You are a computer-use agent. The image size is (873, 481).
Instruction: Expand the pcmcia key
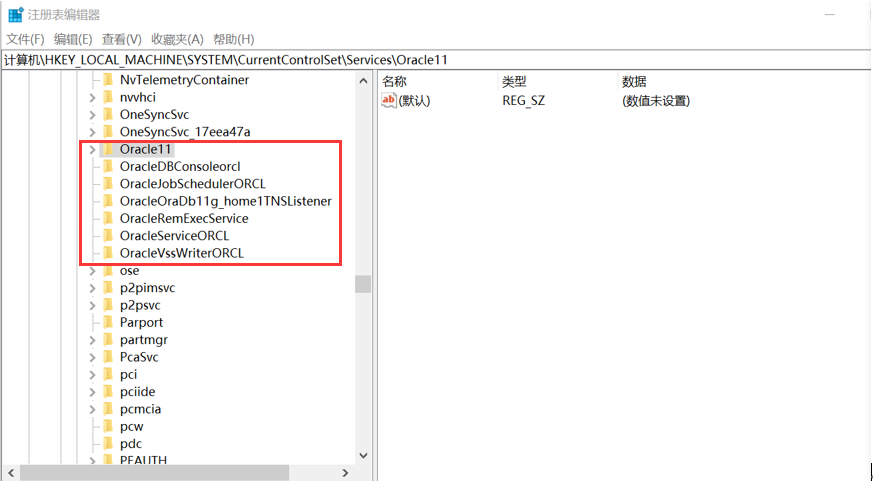(x=92, y=409)
